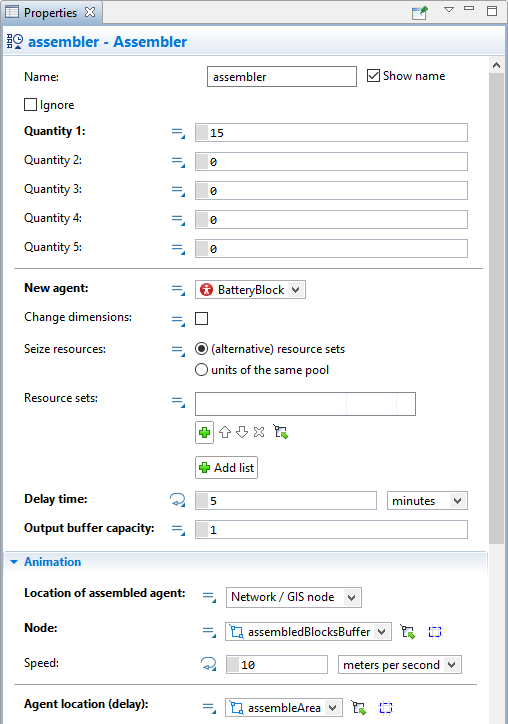Pick Node from graphical editor icon
This screenshot has height=724, width=508.
[408, 632]
